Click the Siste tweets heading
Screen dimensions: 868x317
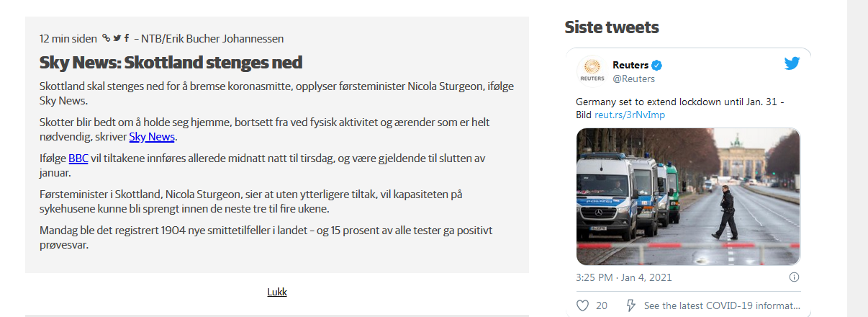coord(611,27)
